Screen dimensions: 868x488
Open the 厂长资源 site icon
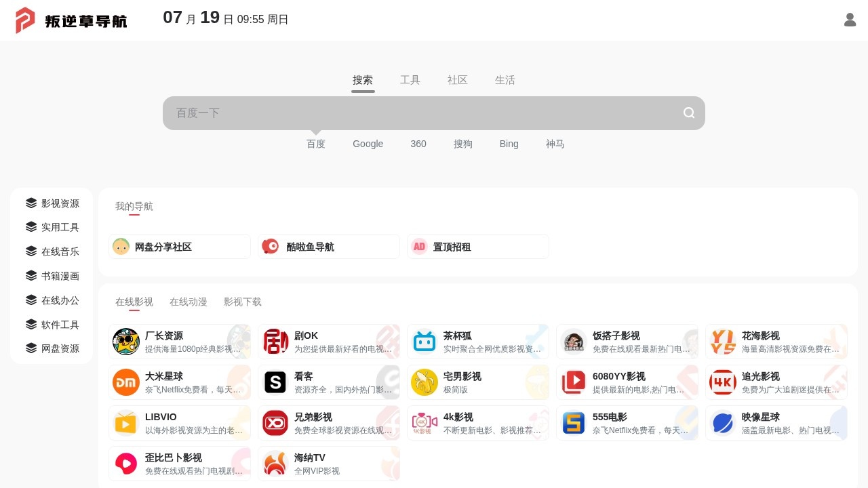[x=126, y=342]
